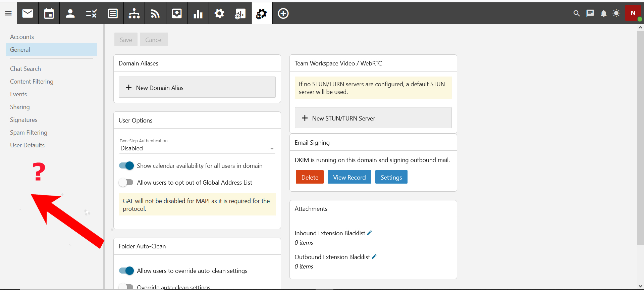The width and height of the screenshot is (644, 290).
Task: Open the Calendar icon in toolbar
Action: click(x=49, y=13)
